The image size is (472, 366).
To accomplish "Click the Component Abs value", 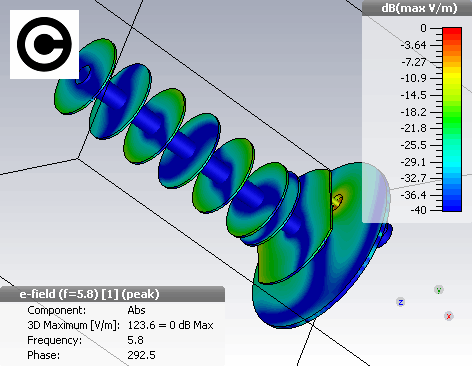I will pyautogui.click(x=136, y=310).
